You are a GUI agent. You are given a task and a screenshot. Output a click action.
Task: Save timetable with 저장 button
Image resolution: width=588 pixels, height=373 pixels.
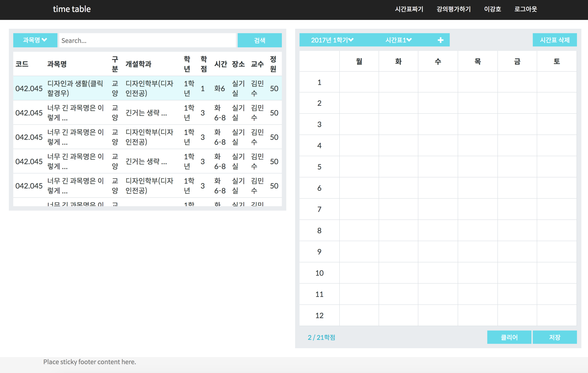click(x=554, y=337)
